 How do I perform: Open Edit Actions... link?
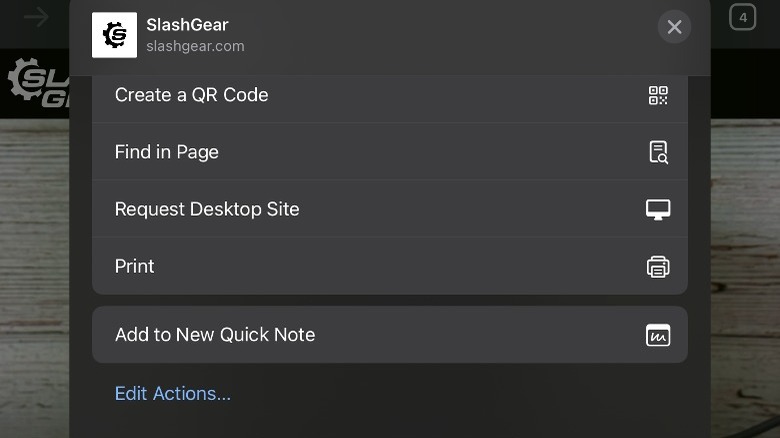(173, 393)
